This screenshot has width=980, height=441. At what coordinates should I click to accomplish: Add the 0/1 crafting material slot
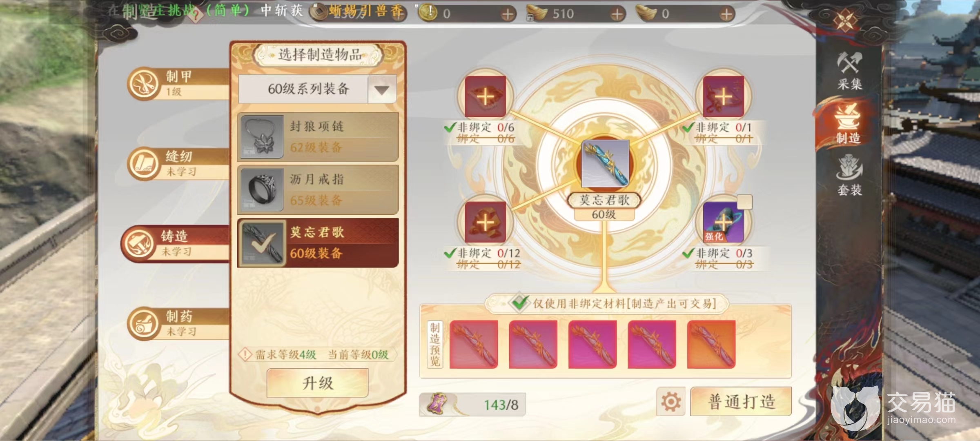723,96
